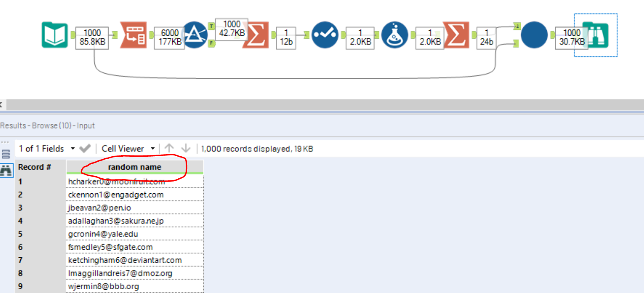The height and width of the screenshot is (293, 644).
Task: Click the Results - Browse (10) - Input header
Action: (x=47, y=126)
